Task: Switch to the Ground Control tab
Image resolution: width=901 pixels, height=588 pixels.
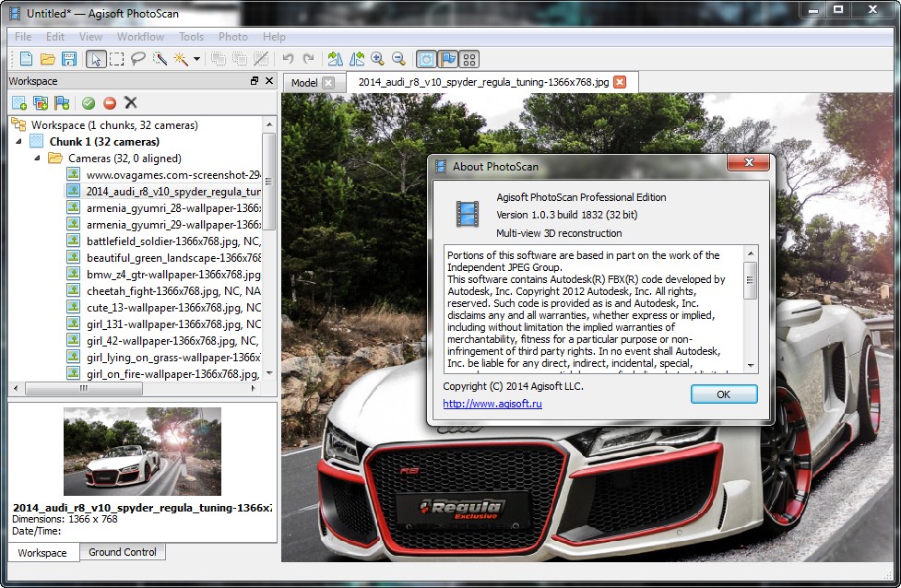Action: click(x=123, y=552)
